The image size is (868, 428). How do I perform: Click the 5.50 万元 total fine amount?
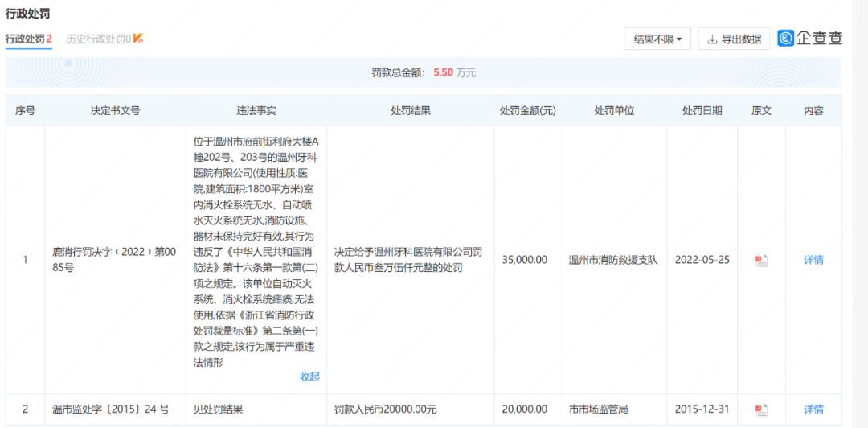click(454, 72)
